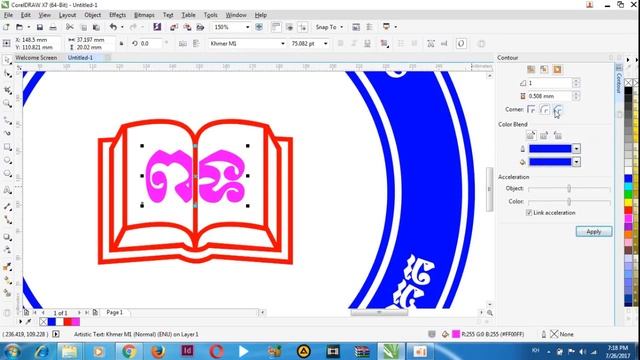
Task: Select the Freehand tool
Action: point(7,120)
